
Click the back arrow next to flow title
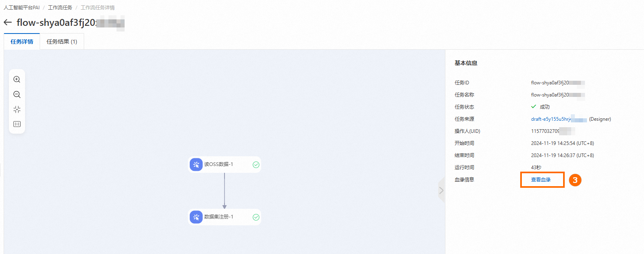click(x=8, y=23)
